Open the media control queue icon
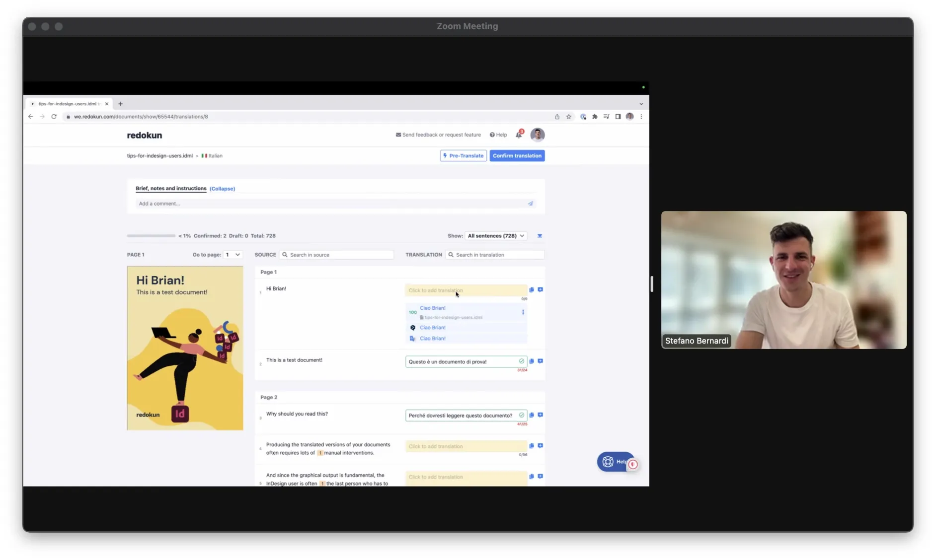The image size is (936, 560). coord(606,117)
